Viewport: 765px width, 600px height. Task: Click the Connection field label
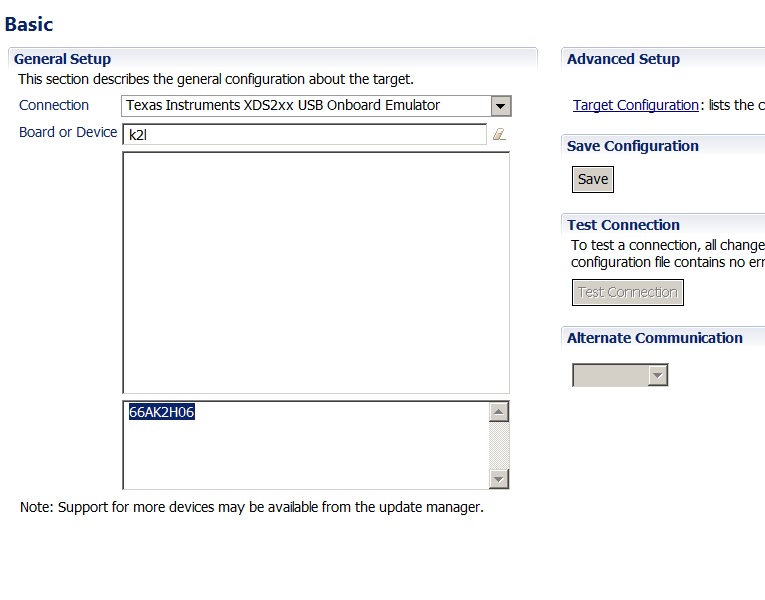(54, 105)
